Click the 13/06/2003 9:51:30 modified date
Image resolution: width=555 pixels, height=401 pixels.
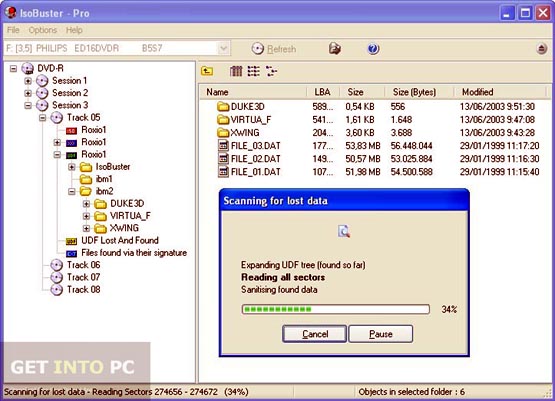point(497,107)
